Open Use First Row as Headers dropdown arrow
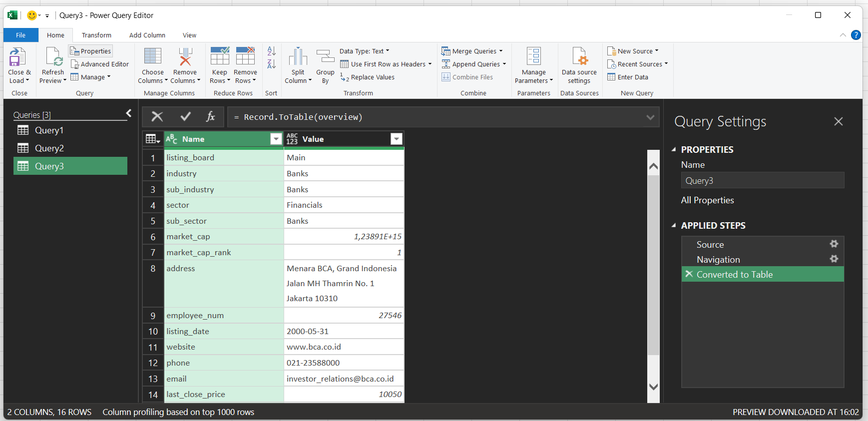The height and width of the screenshot is (421, 868). pyautogui.click(x=430, y=64)
